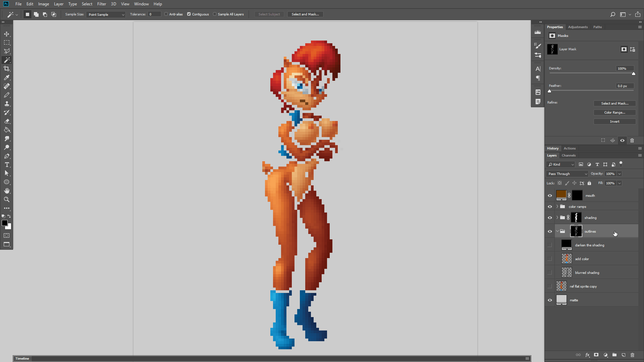Open the Sample Size dropdown
Viewport: 644px width, 362px height.
(x=106, y=14)
